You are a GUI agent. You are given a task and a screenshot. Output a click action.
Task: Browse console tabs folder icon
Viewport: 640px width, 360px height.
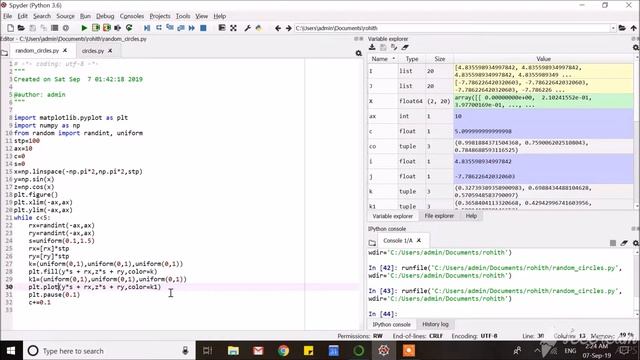(x=372, y=243)
